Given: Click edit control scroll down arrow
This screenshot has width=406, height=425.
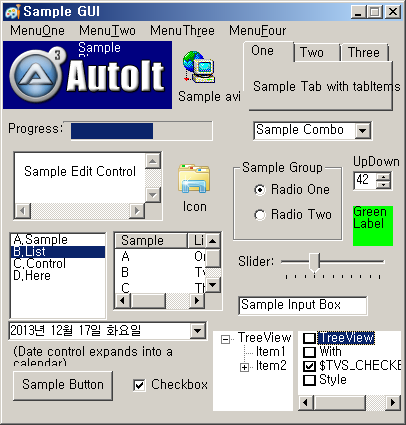Looking at the screenshot, I should pyautogui.click(x=153, y=195).
